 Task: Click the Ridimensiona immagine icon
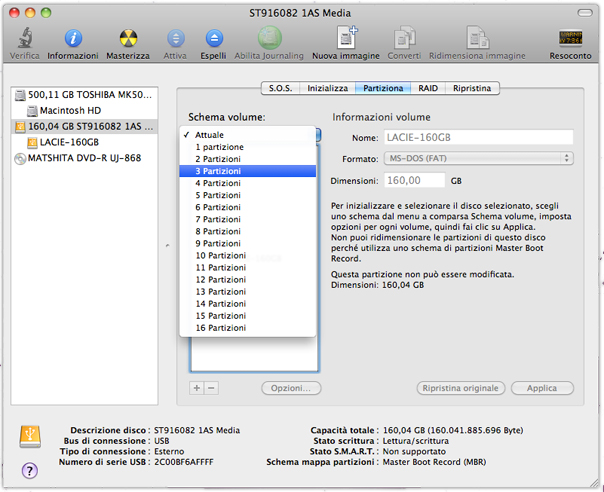pyautogui.click(x=485, y=38)
